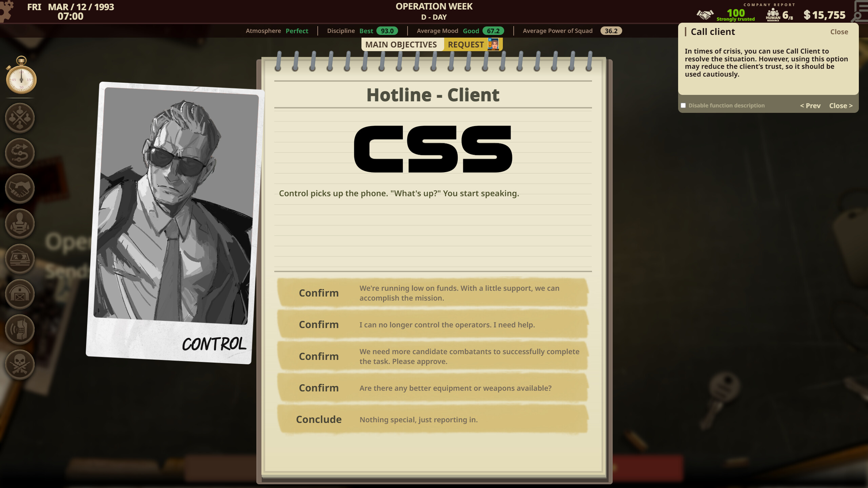
Task: Select the barn storage icon
Action: 20,294
